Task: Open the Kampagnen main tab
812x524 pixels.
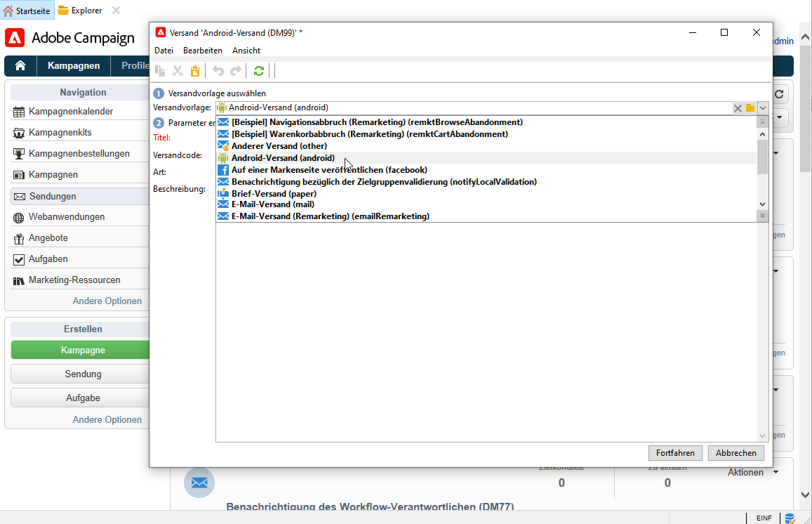Action: point(74,66)
